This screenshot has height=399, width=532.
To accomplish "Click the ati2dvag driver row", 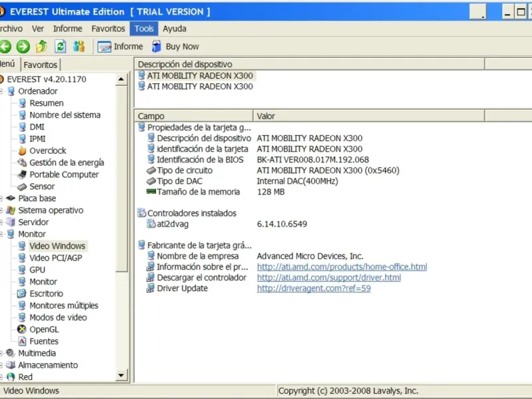I will pos(227,223).
